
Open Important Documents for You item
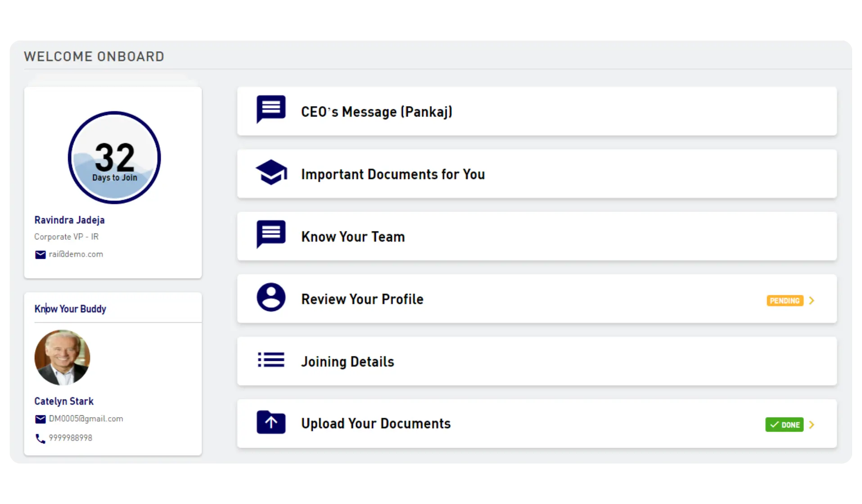537,174
